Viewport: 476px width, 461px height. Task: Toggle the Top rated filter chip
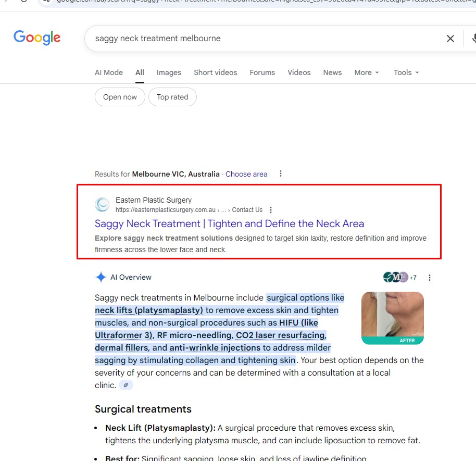point(172,97)
